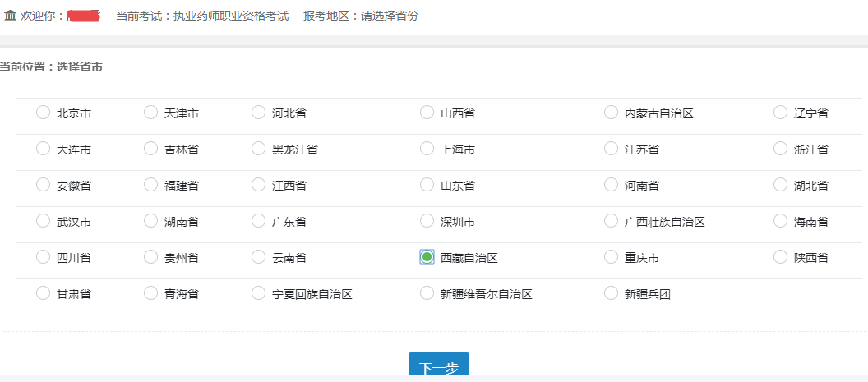
Task: Pick 新疆维吾尔自治区 radio button
Action: [427, 293]
